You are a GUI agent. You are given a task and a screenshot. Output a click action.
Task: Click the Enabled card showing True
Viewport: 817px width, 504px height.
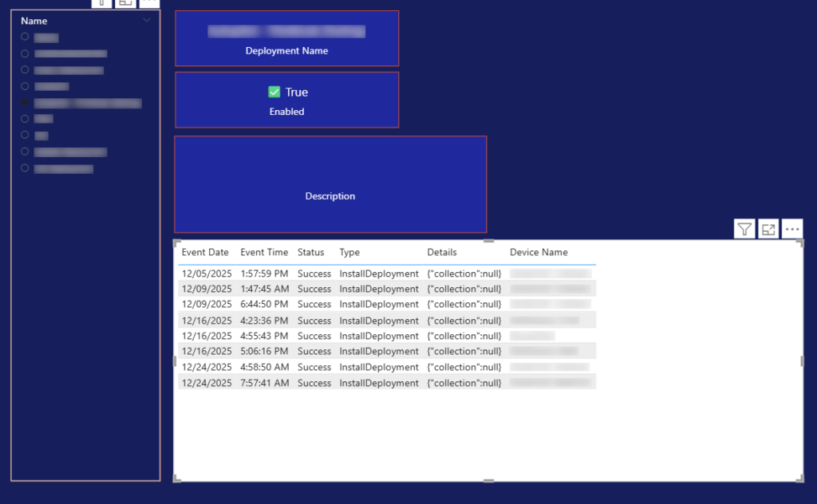[x=286, y=99]
